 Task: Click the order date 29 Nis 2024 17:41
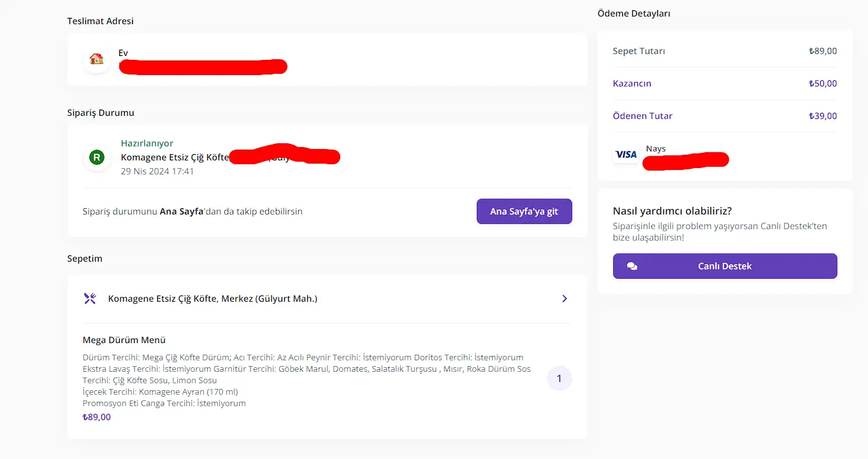(157, 171)
